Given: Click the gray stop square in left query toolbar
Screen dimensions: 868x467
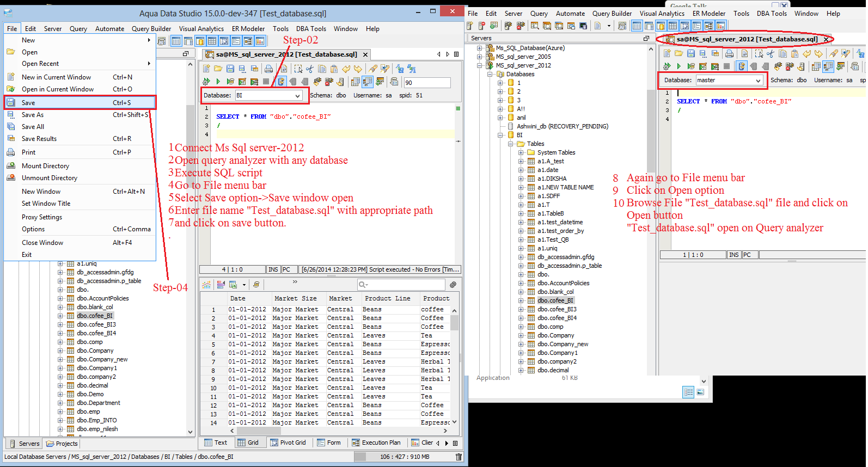Looking at the screenshot, I should pos(266,82).
